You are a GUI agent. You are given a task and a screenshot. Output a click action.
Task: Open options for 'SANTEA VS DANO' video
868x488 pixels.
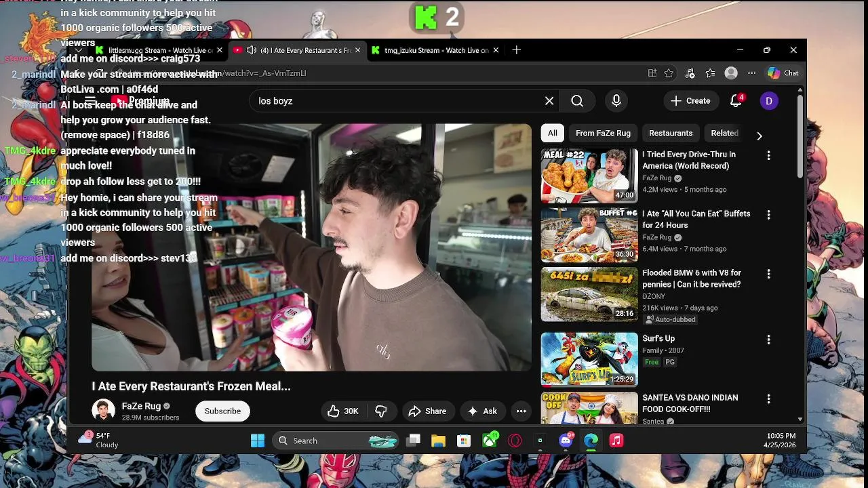click(x=768, y=399)
